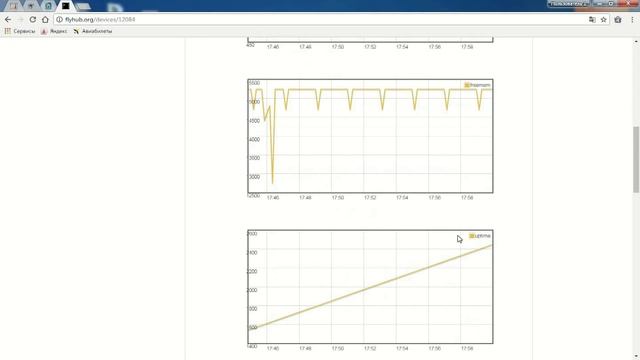Go back to the previous page
This screenshot has width=640, height=360.
tap(8, 20)
